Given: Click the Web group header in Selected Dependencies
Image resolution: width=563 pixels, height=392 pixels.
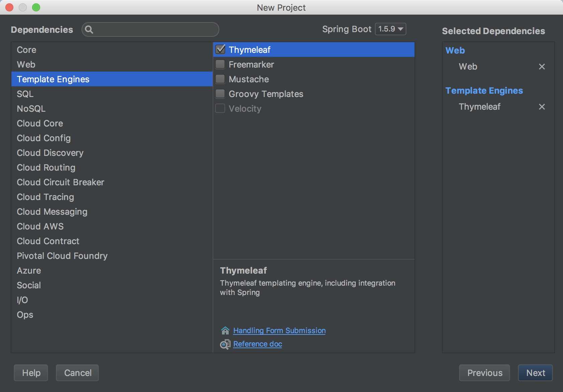Looking at the screenshot, I should point(455,51).
